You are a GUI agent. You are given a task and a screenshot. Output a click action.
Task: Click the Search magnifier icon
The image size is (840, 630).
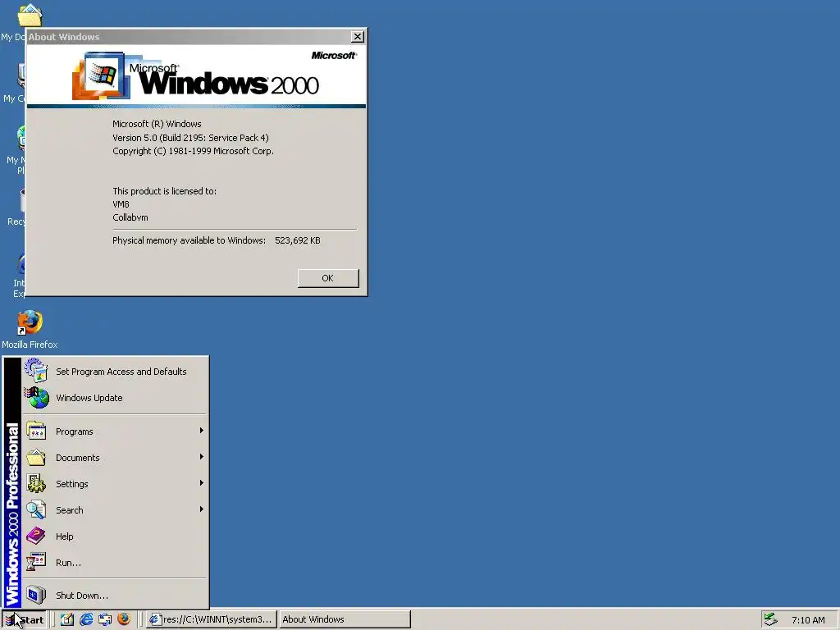click(x=36, y=510)
